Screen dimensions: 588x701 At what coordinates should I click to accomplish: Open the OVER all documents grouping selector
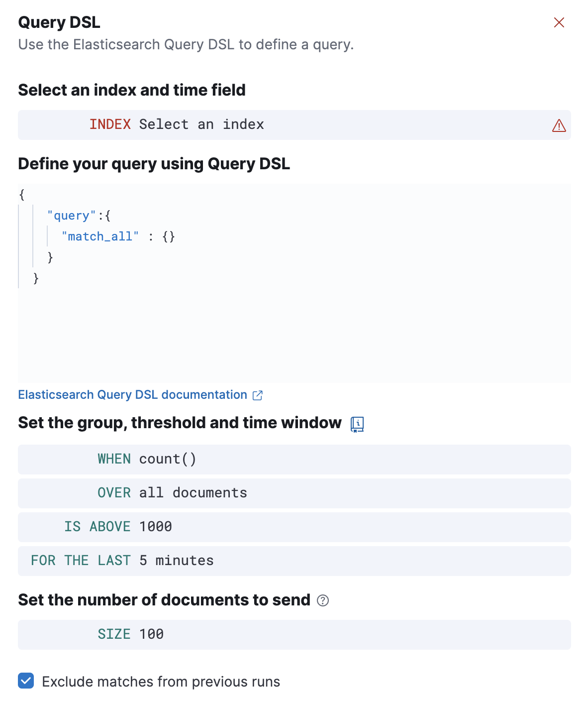click(172, 493)
